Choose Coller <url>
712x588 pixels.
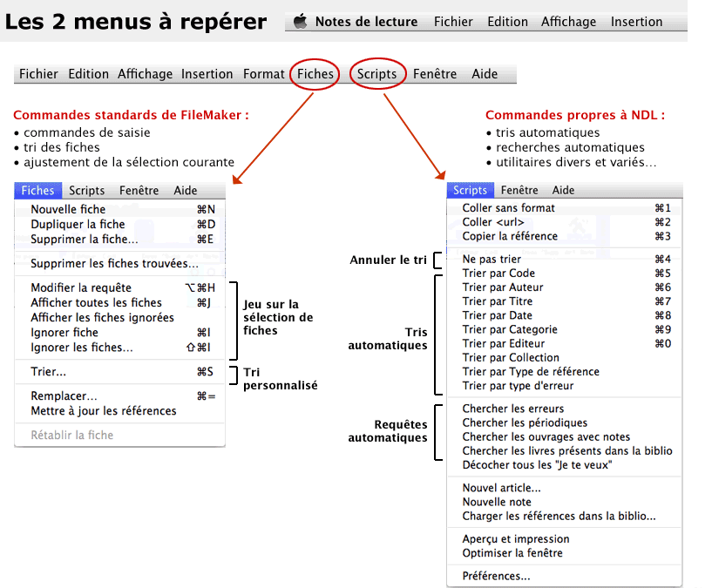click(x=565, y=222)
